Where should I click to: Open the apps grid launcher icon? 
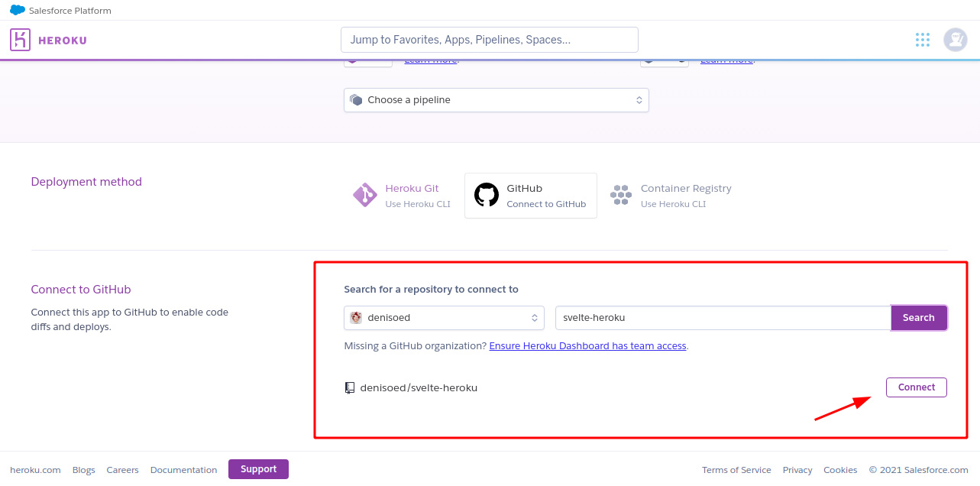point(923,40)
